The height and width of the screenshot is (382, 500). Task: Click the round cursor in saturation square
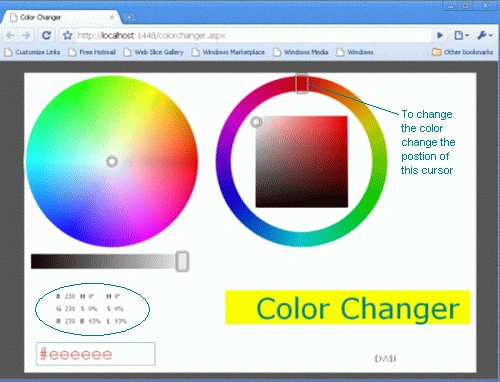pos(256,122)
